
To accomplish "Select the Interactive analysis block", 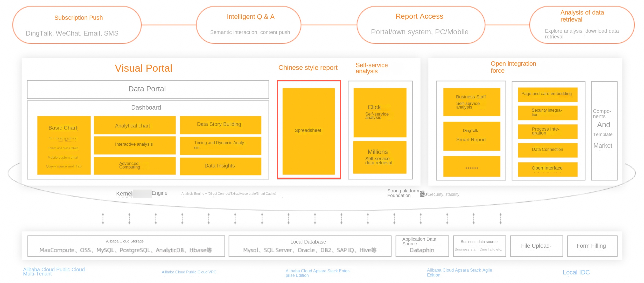I will 134,145.
